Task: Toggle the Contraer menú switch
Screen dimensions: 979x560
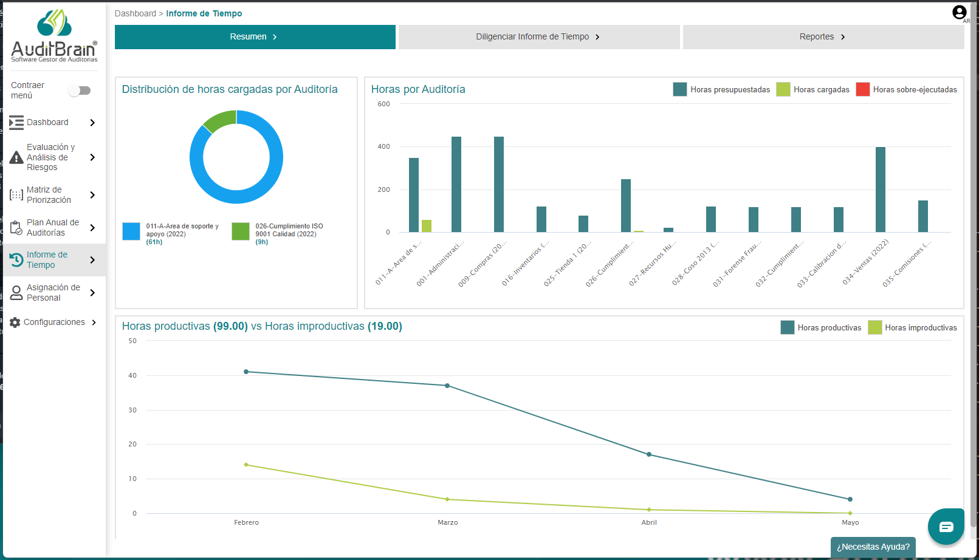Action: [x=80, y=90]
